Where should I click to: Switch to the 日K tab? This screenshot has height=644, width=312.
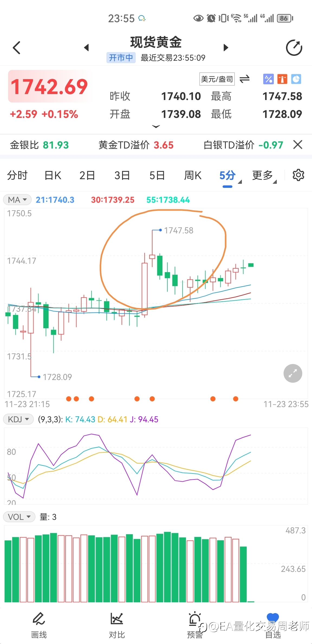pos(53,175)
